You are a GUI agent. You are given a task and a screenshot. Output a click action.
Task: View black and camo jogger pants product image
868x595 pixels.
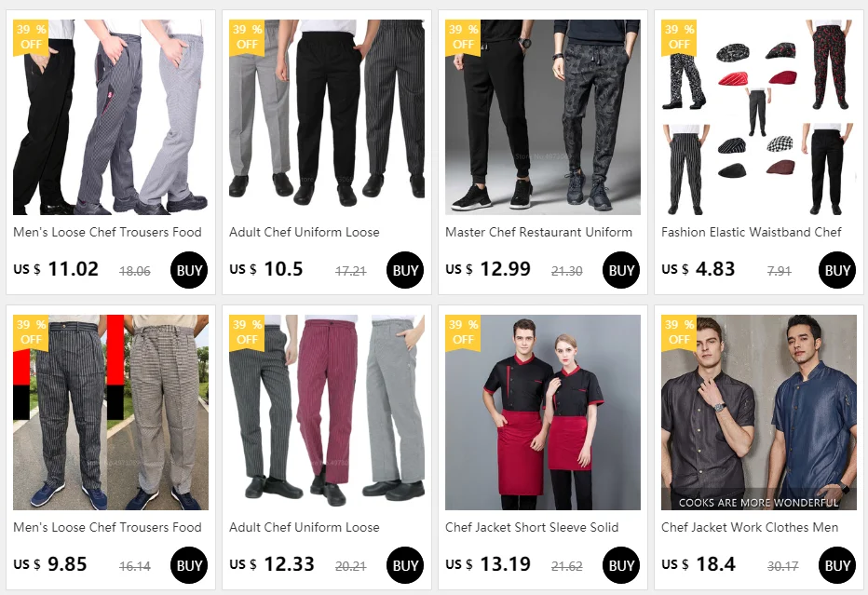[542, 117]
